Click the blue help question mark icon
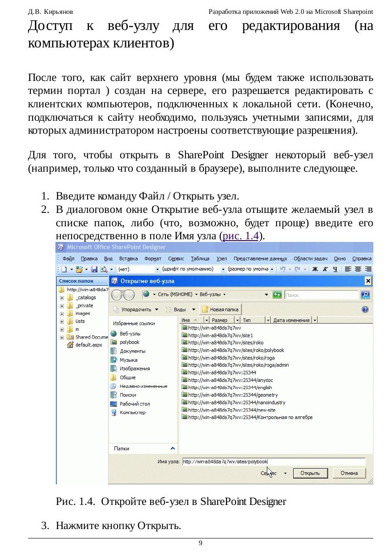 coord(365,309)
